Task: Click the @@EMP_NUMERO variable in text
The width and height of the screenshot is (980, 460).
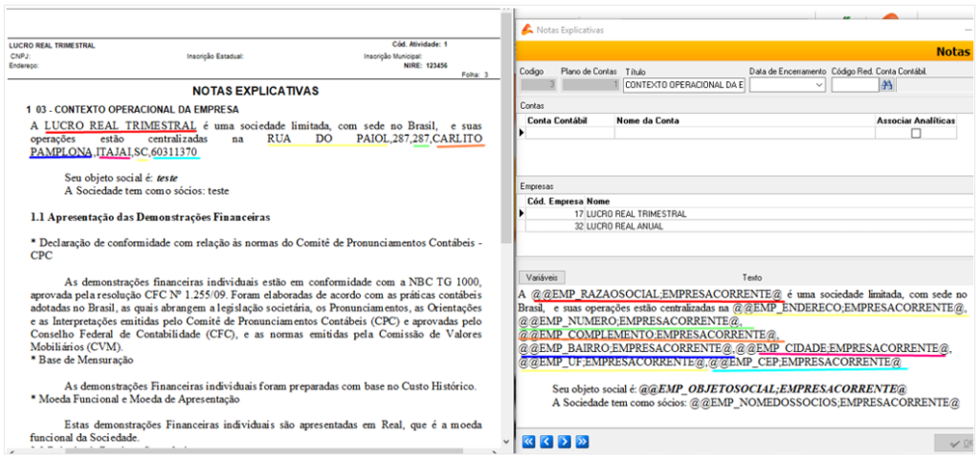Action: tap(630, 321)
